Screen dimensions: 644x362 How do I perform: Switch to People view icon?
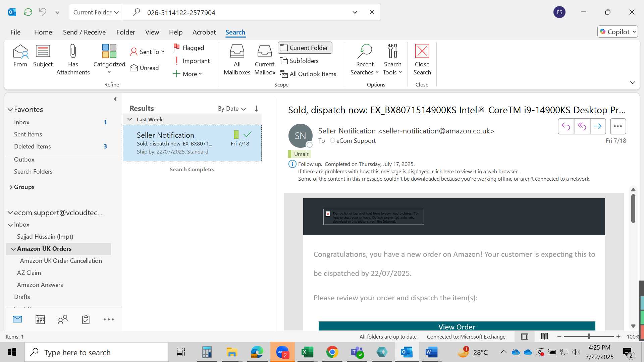63,319
